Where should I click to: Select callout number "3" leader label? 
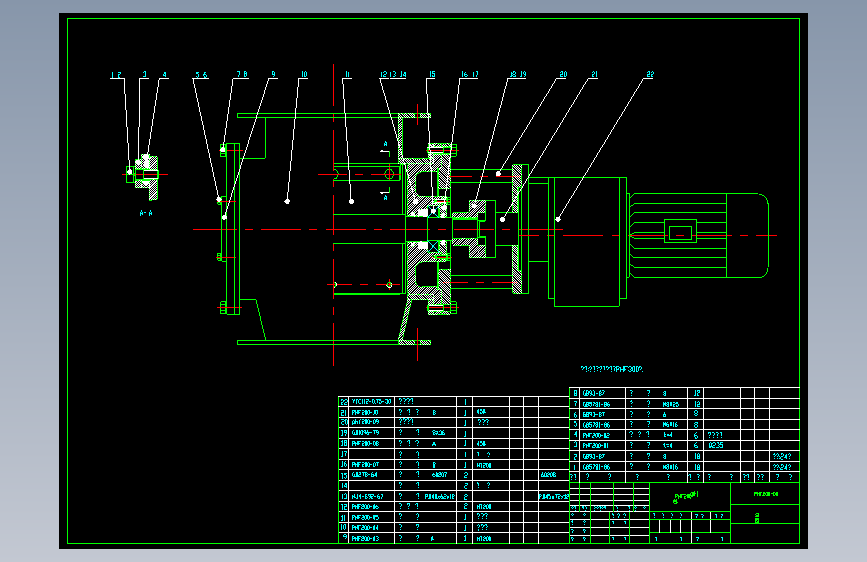144,74
